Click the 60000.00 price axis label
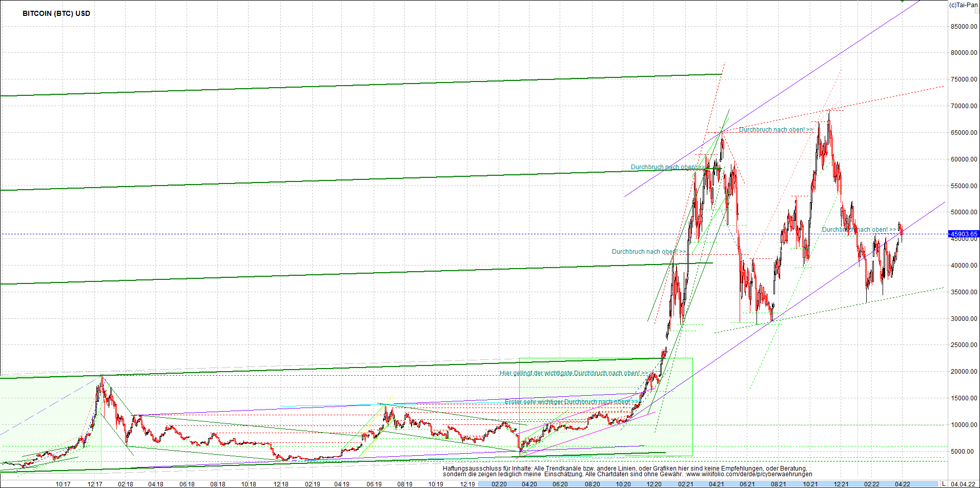The height and width of the screenshot is (488, 980). coord(964,159)
